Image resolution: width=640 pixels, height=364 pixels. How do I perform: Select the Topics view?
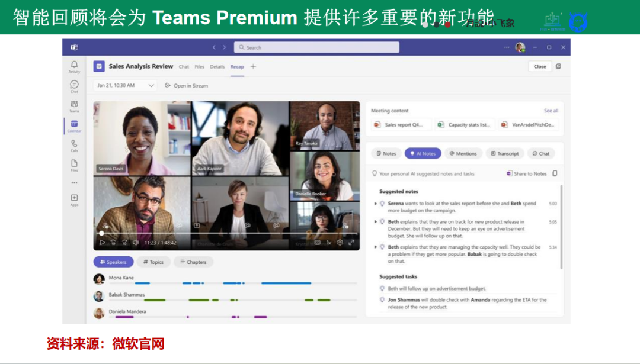click(x=153, y=262)
